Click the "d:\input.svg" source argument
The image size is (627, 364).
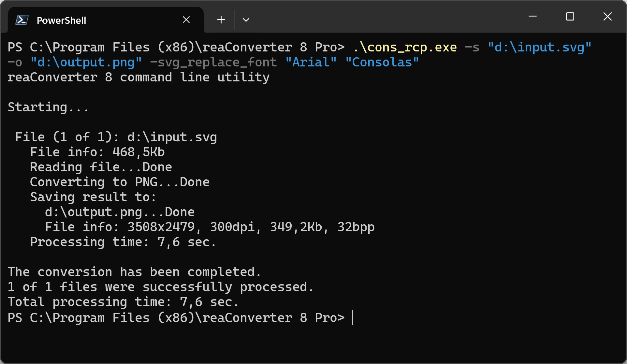(x=539, y=47)
